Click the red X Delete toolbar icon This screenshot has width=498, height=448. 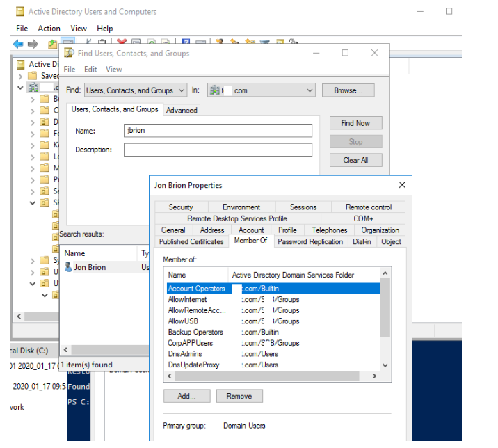(122, 41)
